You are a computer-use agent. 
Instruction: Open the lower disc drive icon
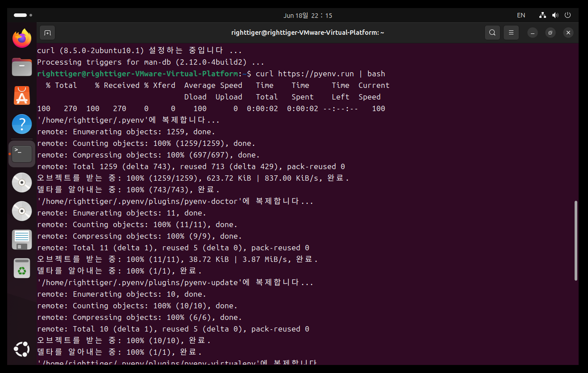pos(22,211)
